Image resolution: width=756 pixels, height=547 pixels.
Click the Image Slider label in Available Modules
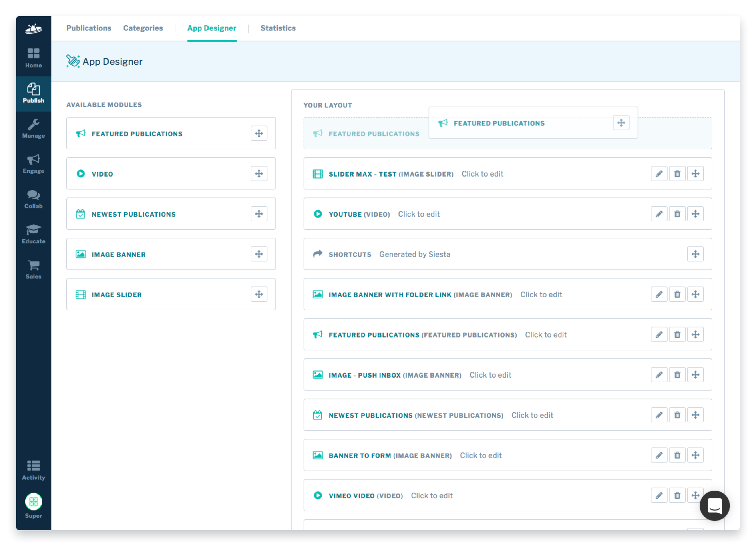point(117,295)
